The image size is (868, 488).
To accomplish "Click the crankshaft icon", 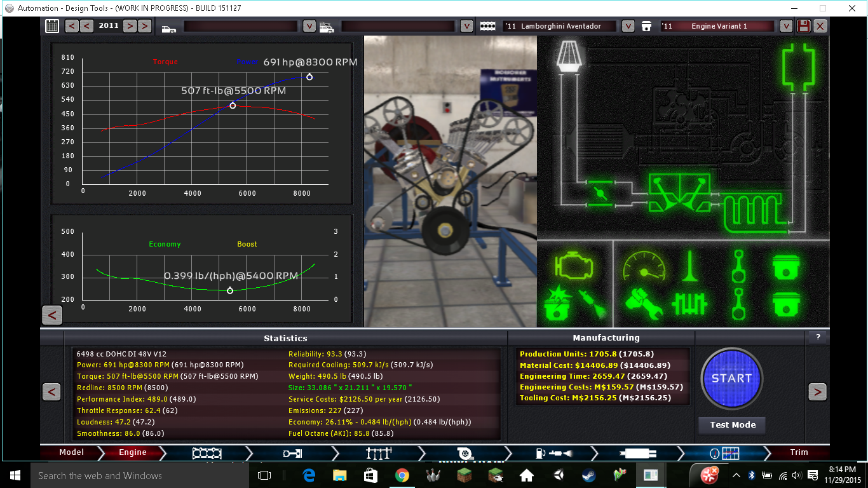I will click(x=690, y=304).
